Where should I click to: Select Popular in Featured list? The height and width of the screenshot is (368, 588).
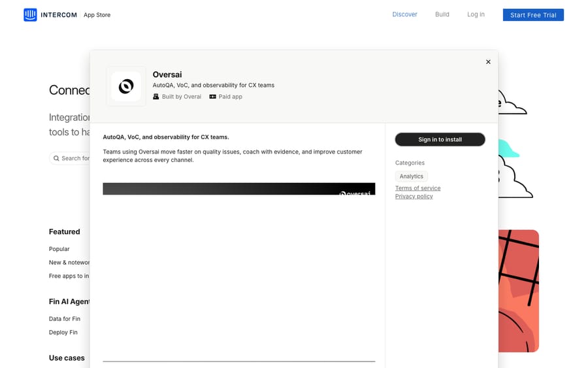[x=59, y=249]
